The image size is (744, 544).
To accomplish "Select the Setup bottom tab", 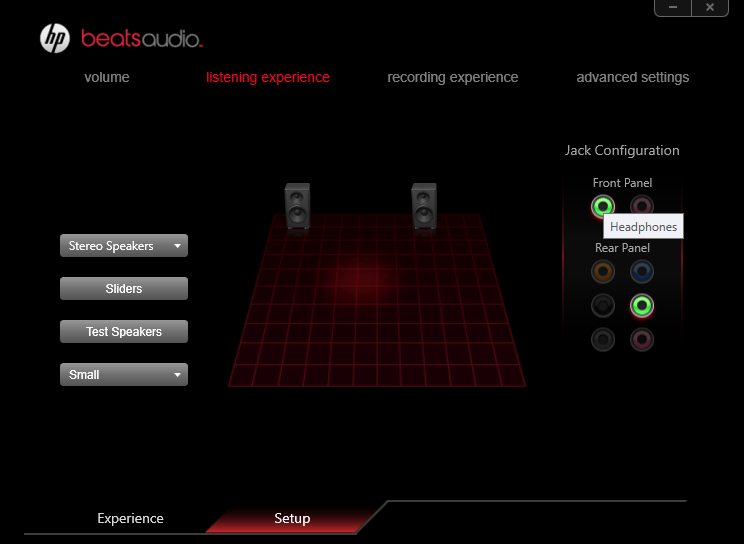I will point(292,518).
